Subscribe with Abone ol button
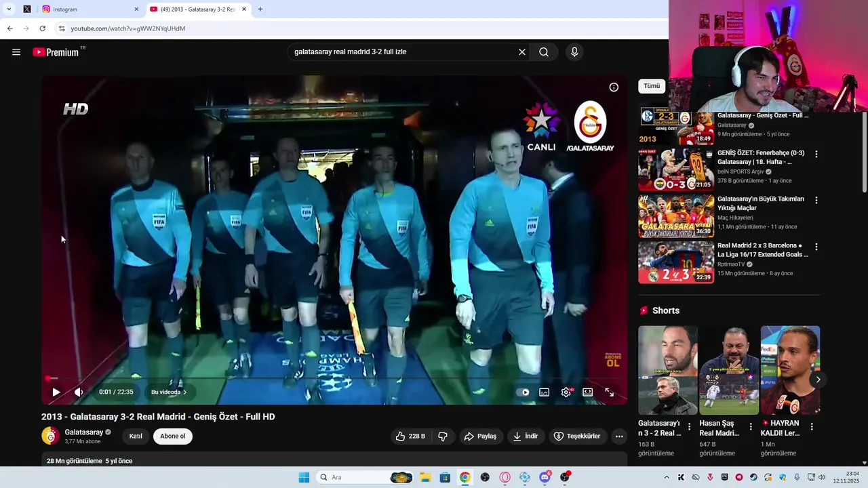 [173, 436]
